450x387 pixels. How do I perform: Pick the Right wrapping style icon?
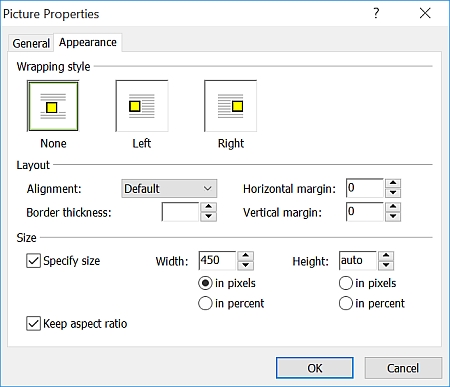[230, 106]
